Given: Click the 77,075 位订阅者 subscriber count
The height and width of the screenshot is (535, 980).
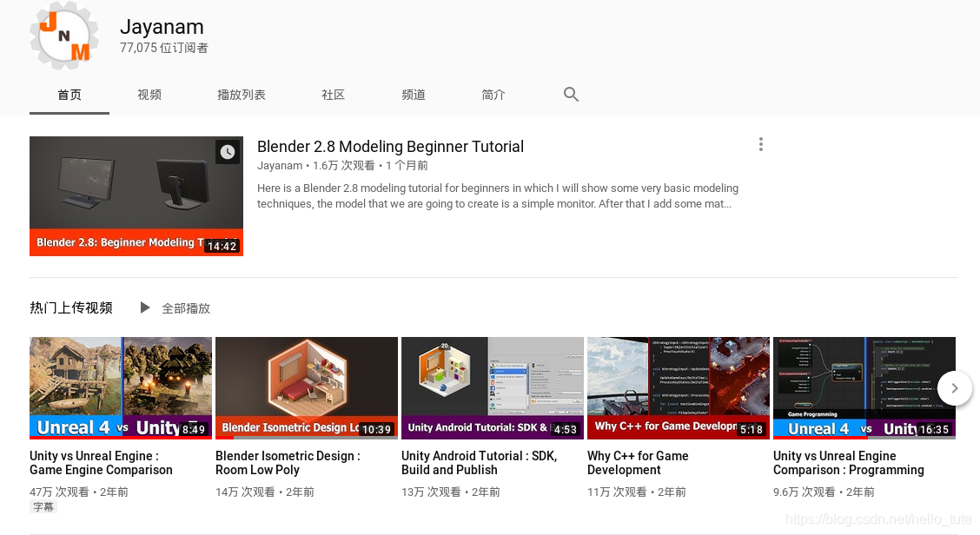Looking at the screenshot, I should [164, 48].
